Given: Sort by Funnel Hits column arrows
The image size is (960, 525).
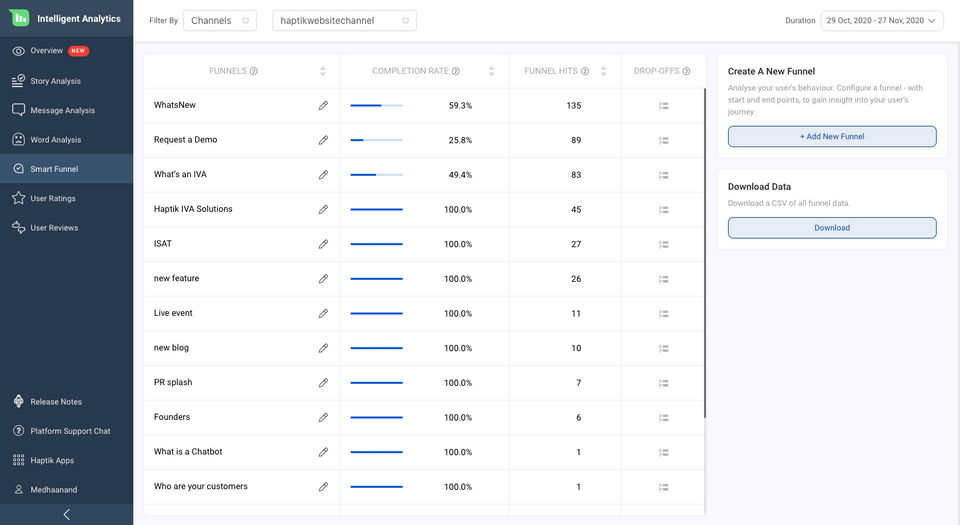Looking at the screenshot, I should pyautogui.click(x=603, y=71).
